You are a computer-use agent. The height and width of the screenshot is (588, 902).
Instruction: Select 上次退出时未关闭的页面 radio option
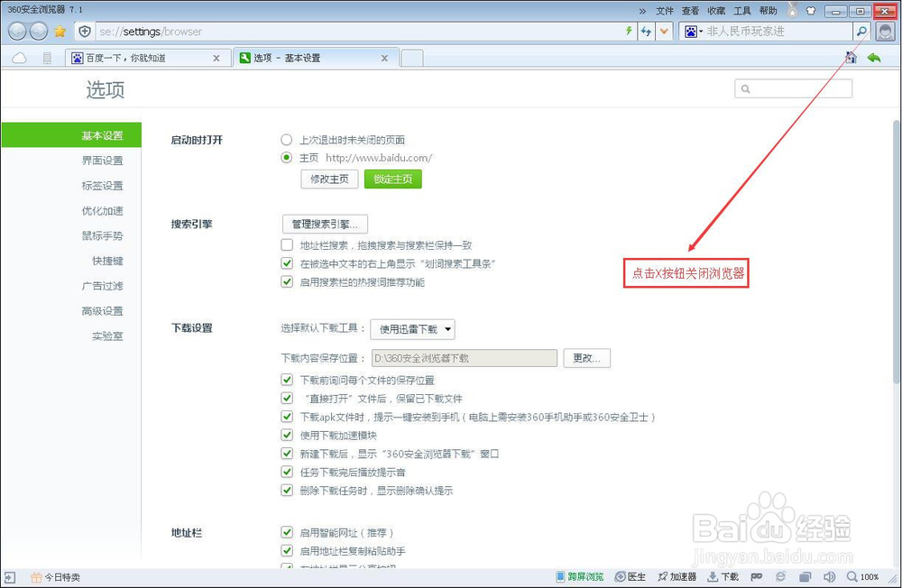[x=287, y=139]
